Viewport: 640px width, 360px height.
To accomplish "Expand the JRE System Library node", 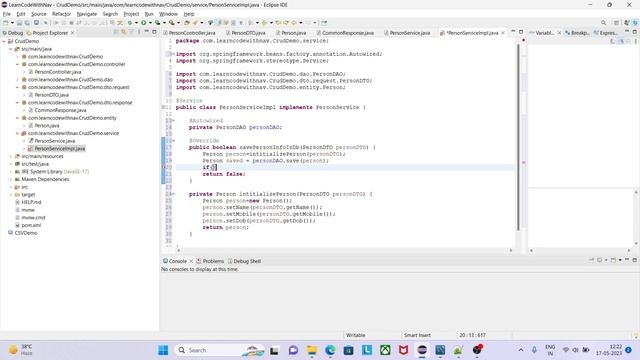I will [11, 171].
